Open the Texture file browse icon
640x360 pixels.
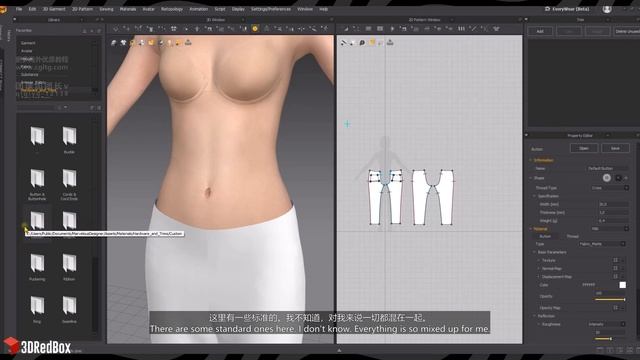point(616,260)
